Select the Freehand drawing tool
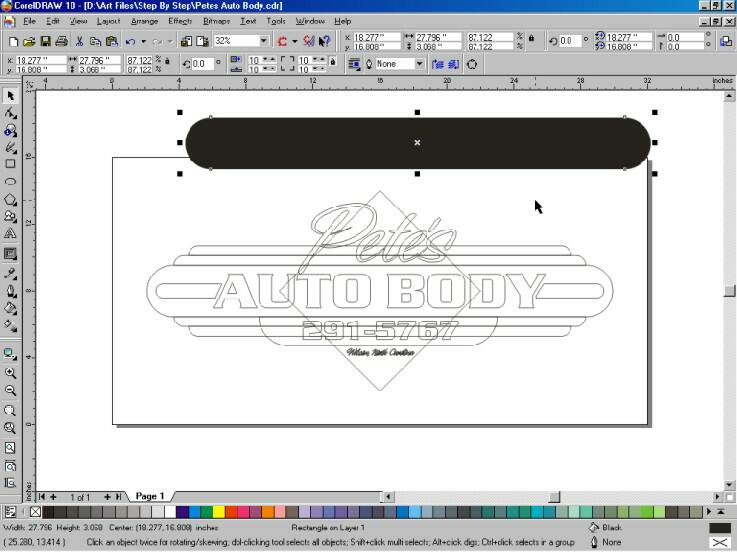737x552 pixels. pyautogui.click(x=10, y=147)
